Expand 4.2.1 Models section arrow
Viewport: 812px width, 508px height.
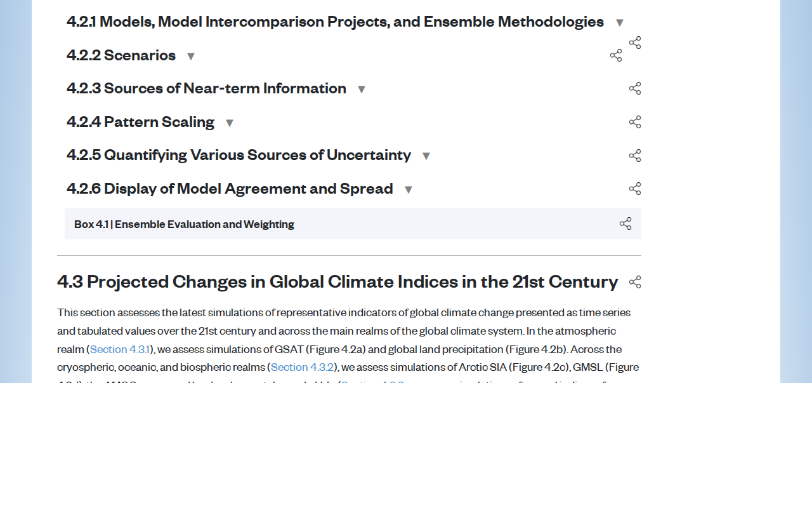tap(620, 23)
